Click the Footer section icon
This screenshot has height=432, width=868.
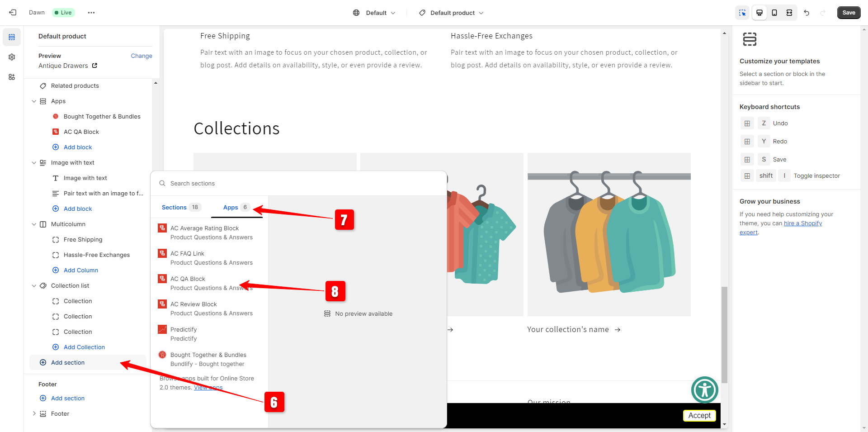(x=43, y=414)
